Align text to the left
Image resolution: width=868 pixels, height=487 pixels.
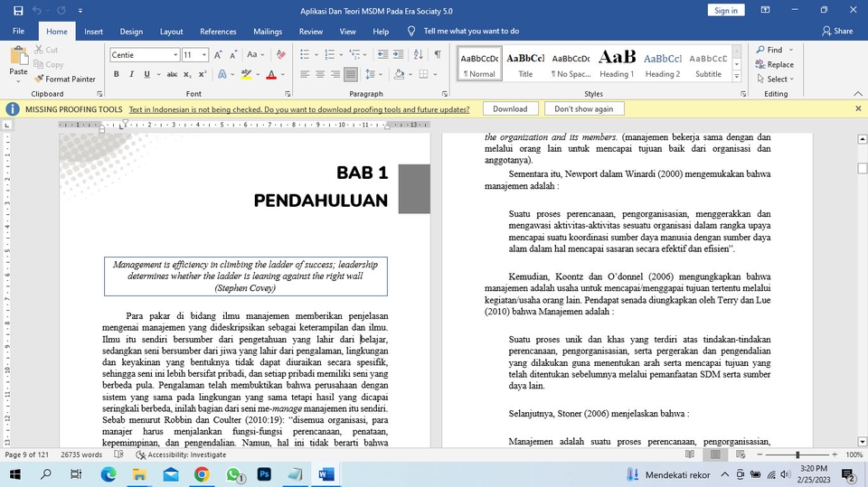[305, 74]
